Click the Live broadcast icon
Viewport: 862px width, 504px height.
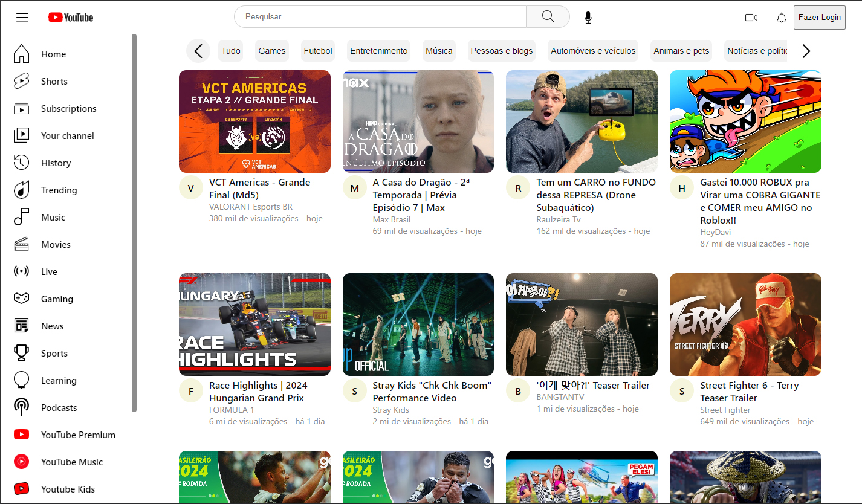click(21, 271)
